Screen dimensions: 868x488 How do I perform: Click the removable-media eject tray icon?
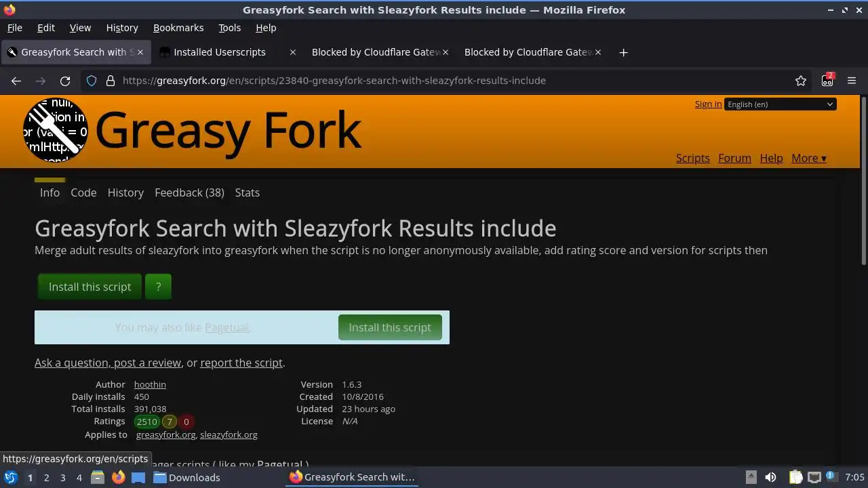(x=751, y=477)
